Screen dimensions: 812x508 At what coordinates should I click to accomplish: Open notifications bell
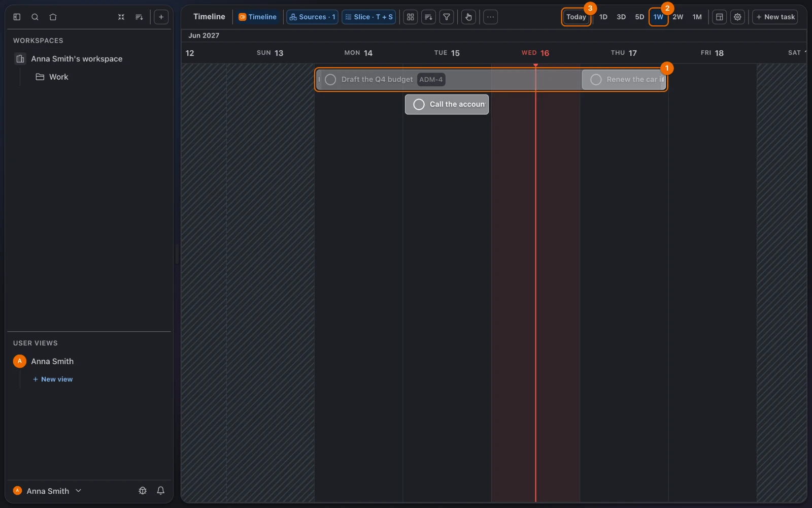(x=160, y=491)
